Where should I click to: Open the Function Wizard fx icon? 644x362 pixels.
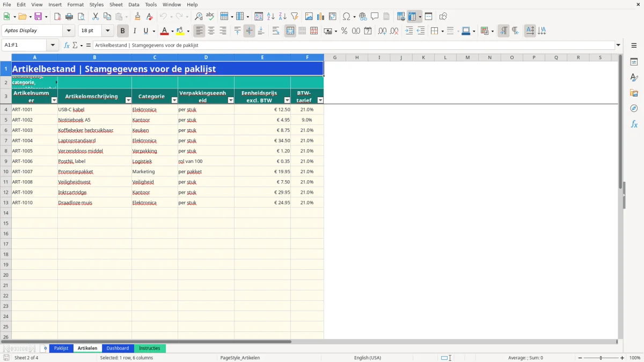67,45
